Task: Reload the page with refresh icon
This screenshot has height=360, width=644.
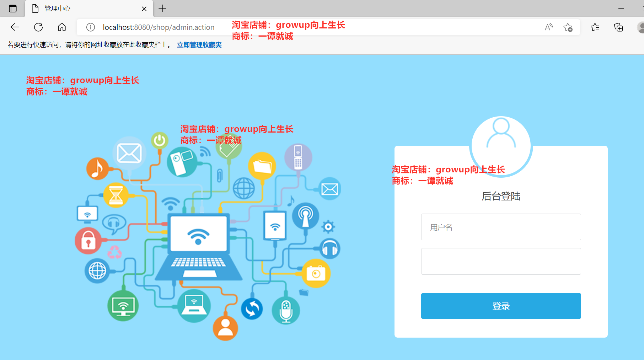Action: click(x=38, y=27)
